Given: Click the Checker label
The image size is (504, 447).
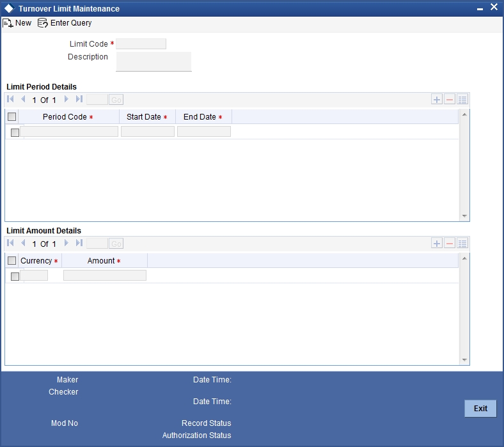Looking at the screenshot, I should click(63, 392).
